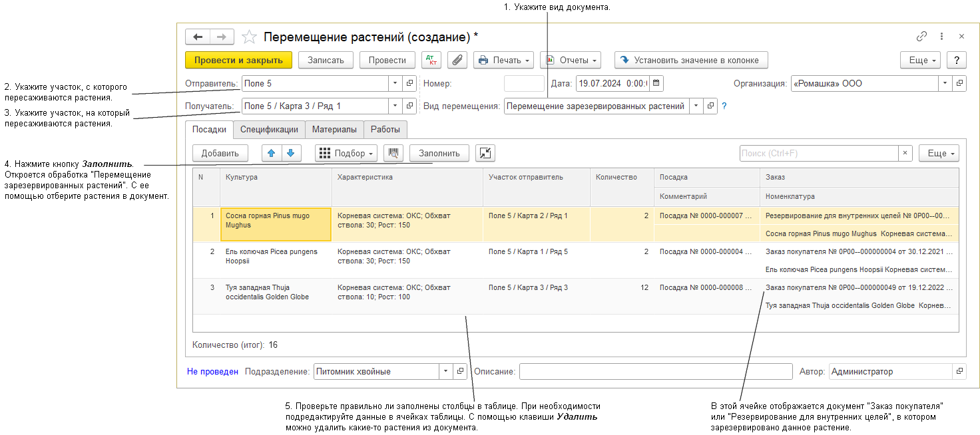
Task: Open the Подбор dropdown
Action: pyautogui.click(x=346, y=153)
